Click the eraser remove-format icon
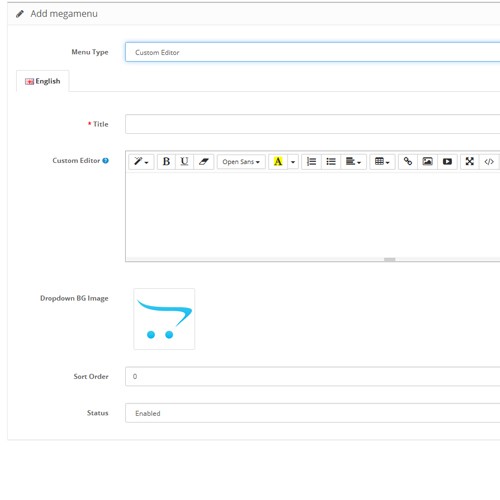This screenshot has height=500, width=500. (204, 162)
